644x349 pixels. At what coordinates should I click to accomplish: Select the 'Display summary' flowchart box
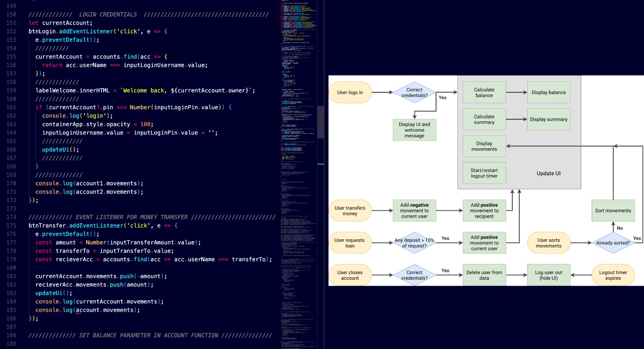[x=548, y=119]
